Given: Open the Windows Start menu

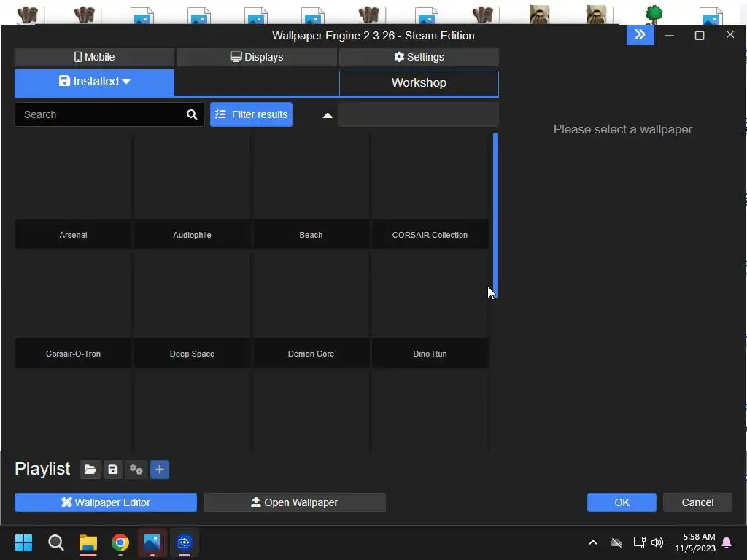Looking at the screenshot, I should pos(24,542).
